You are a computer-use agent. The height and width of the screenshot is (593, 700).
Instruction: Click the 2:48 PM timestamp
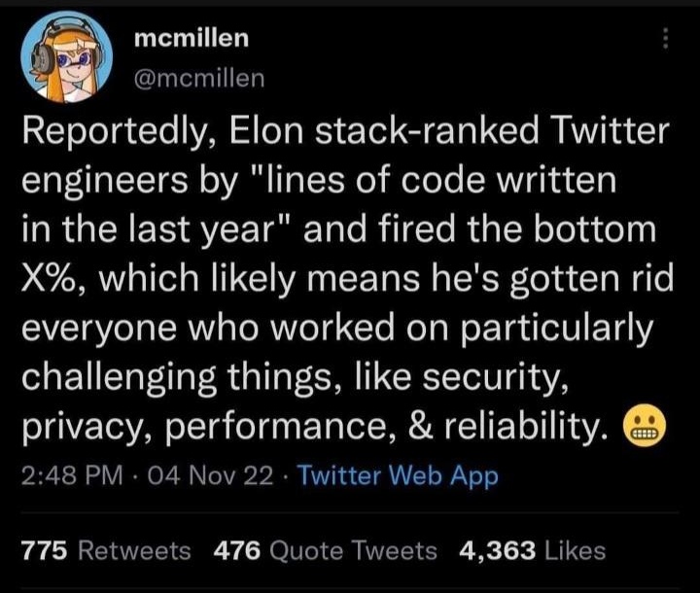(x=72, y=476)
